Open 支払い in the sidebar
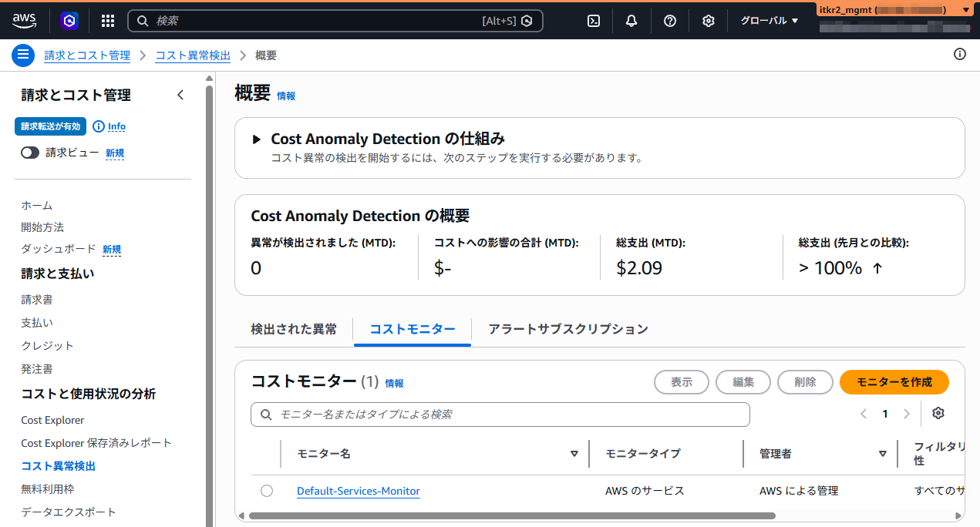Viewport: 980px width, 527px height. [37, 323]
